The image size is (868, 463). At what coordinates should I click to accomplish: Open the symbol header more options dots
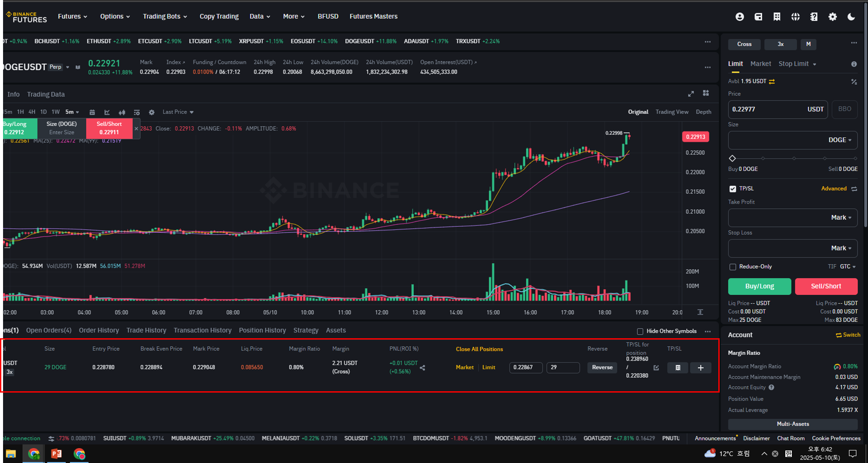708,67
